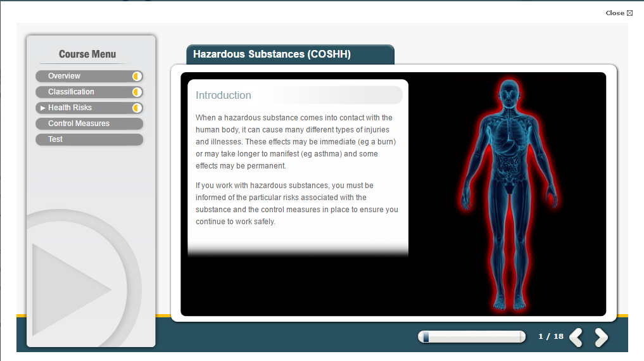Click the Health Risks progress circle icon
The image size is (644, 361).
(x=137, y=108)
